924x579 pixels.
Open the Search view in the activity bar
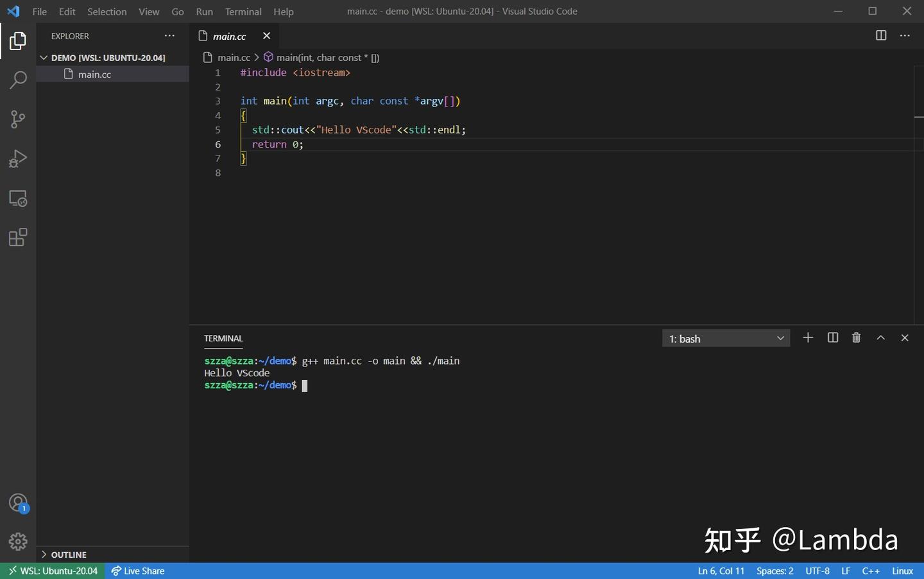pyautogui.click(x=17, y=80)
